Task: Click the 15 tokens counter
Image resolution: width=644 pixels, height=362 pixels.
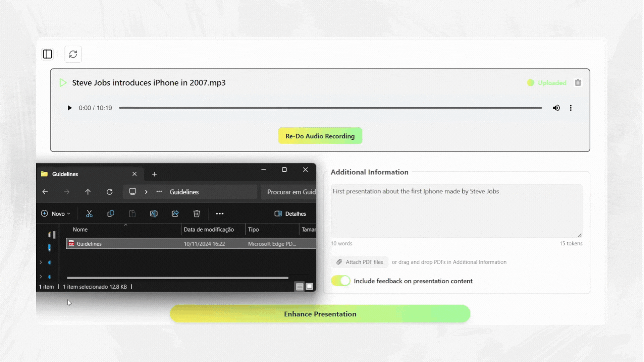Action: tap(571, 243)
